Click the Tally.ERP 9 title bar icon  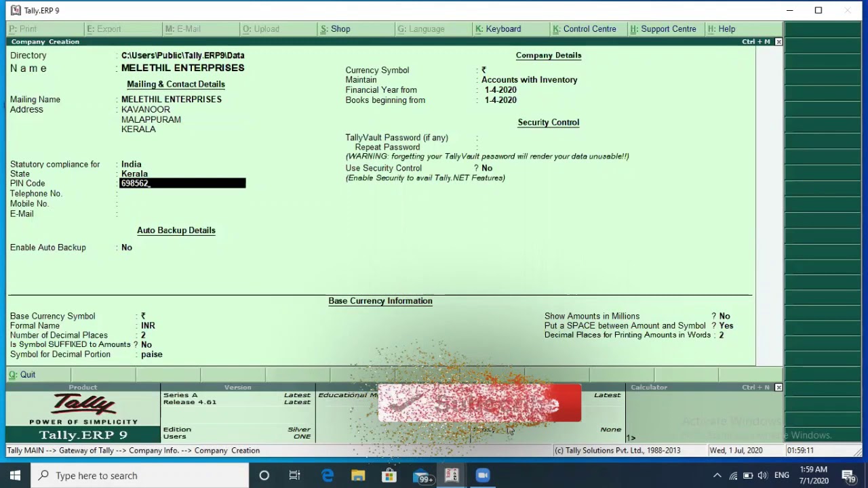[16, 10]
